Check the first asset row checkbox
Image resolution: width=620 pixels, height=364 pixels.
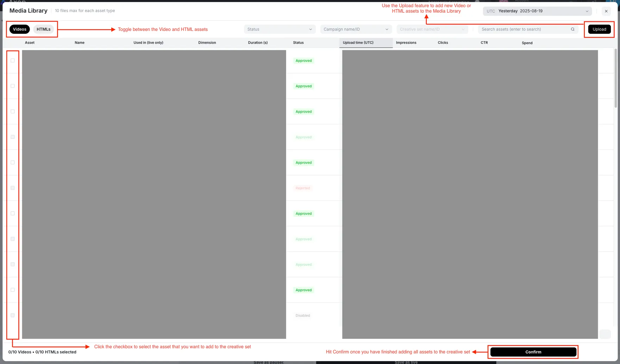pyautogui.click(x=13, y=60)
